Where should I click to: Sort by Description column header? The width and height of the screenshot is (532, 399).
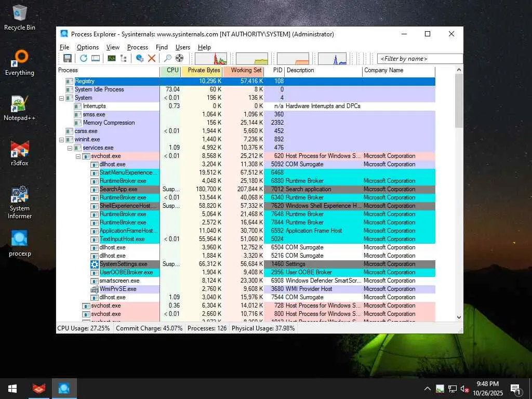pos(323,70)
